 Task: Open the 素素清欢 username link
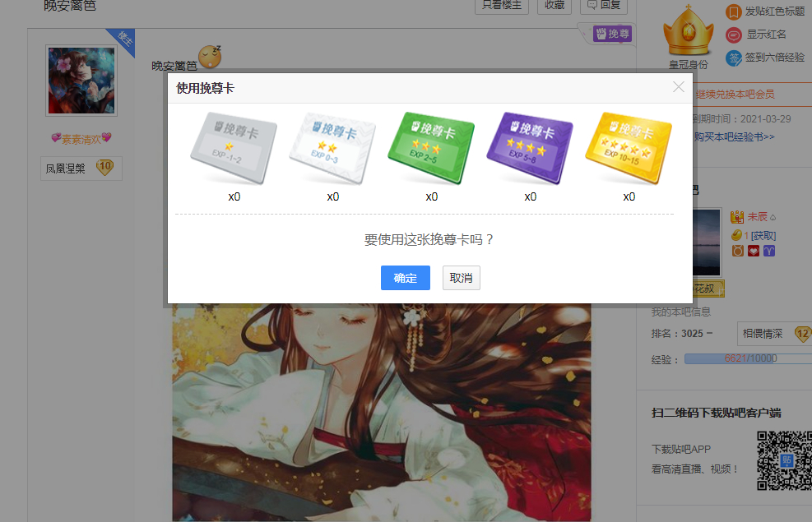pyautogui.click(x=81, y=139)
